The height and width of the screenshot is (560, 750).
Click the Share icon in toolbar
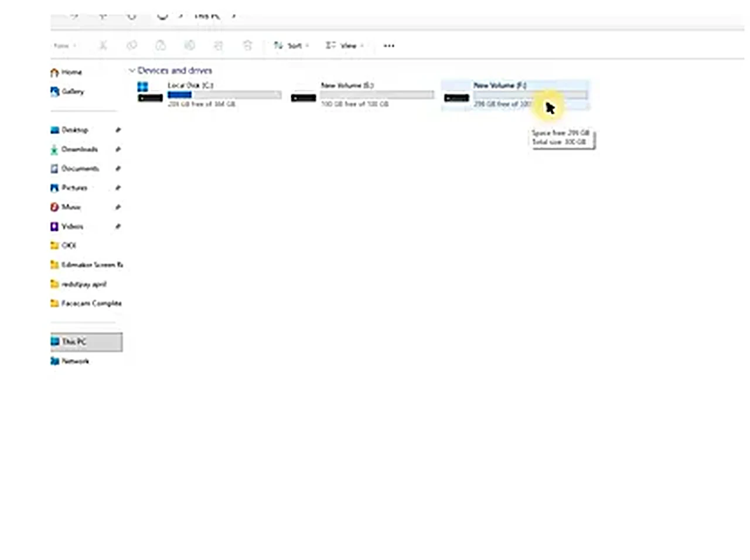pyautogui.click(x=218, y=45)
